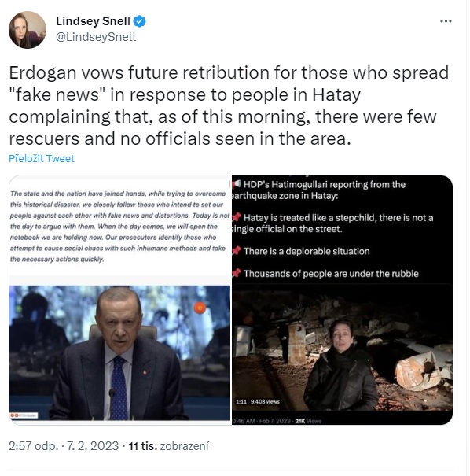Open Lindsey Snell's profile avatar photo
470x476 pixels.
pos(28,30)
